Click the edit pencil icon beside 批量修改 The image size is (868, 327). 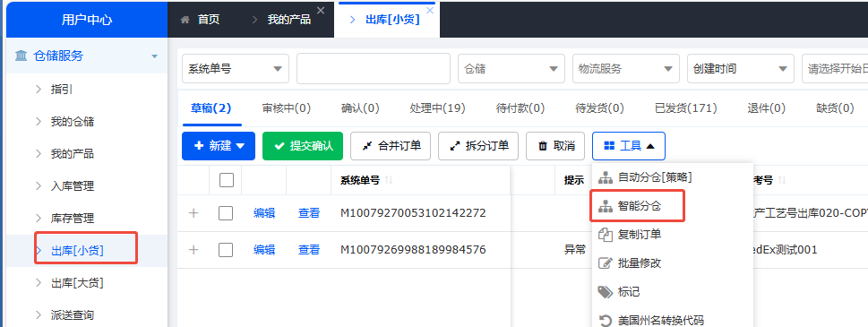(x=606, y=262)
